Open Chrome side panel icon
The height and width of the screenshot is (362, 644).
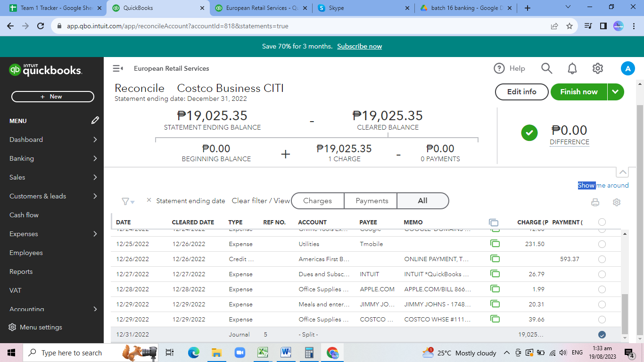tap(603, 26)
